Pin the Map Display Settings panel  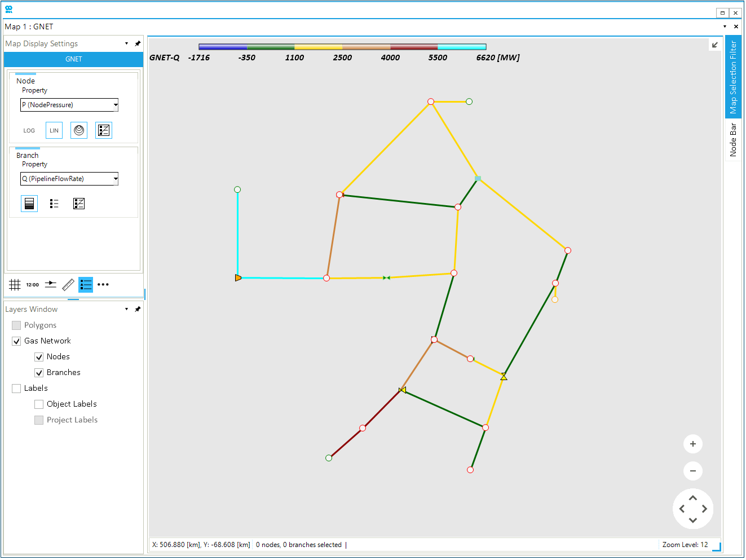[x=138, y=43]
